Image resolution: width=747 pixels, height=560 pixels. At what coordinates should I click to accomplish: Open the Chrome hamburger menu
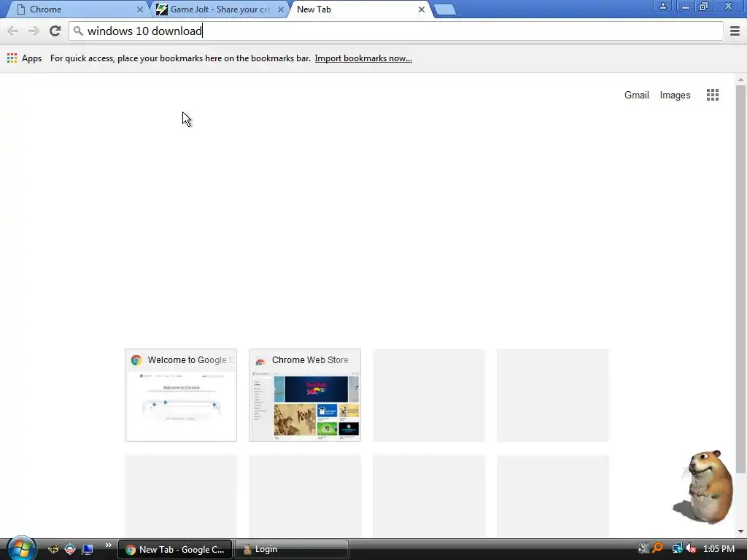pyautogui.click(x=735, y=31)
